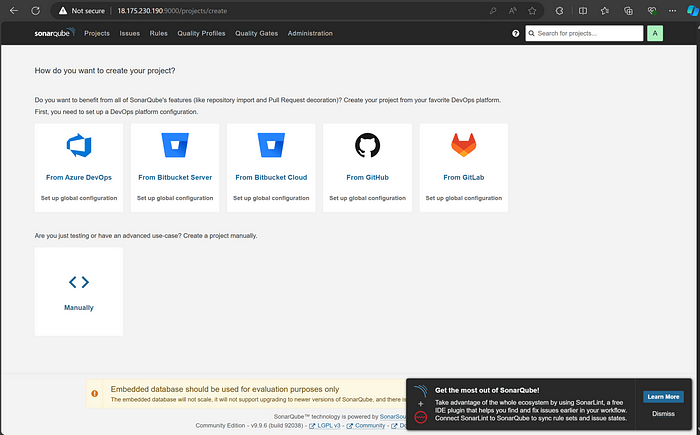
Task: Open the favorites list
Action: coord(605,11)
